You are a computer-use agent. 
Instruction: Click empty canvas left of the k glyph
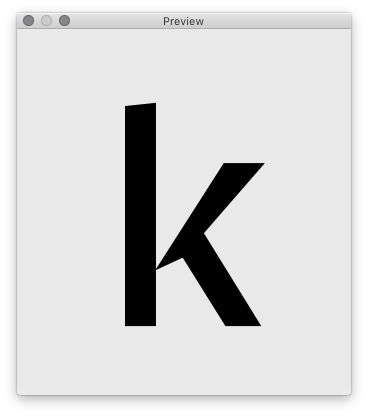click(x=71, y=213)
